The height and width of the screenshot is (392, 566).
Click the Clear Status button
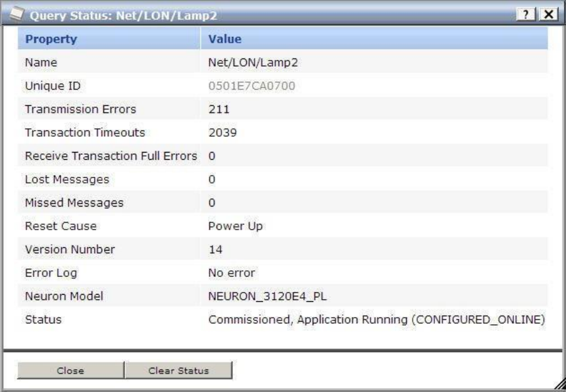pos(178,370)
